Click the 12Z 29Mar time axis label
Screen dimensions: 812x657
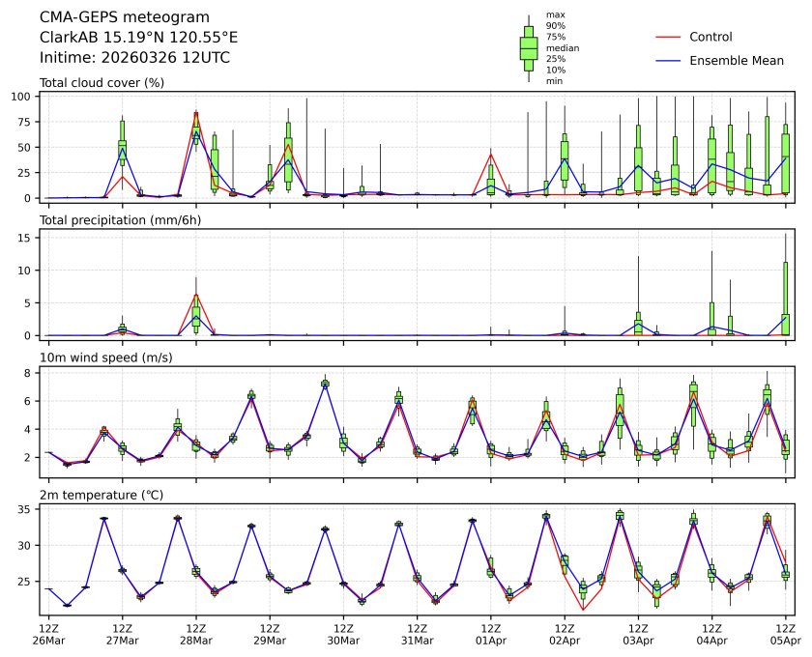point(270,634)
